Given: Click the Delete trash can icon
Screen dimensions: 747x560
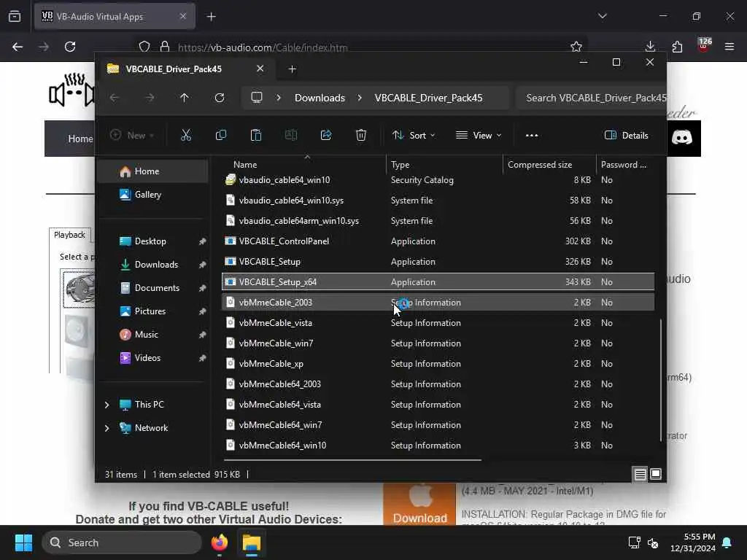Looking at the screenshot, I should [x=361, y=135].
